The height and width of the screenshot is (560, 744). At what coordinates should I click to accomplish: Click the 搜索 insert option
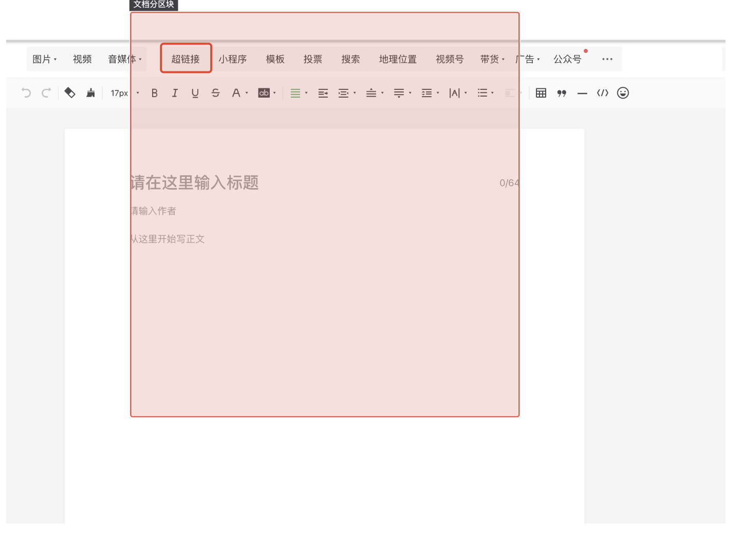(351, 59)
